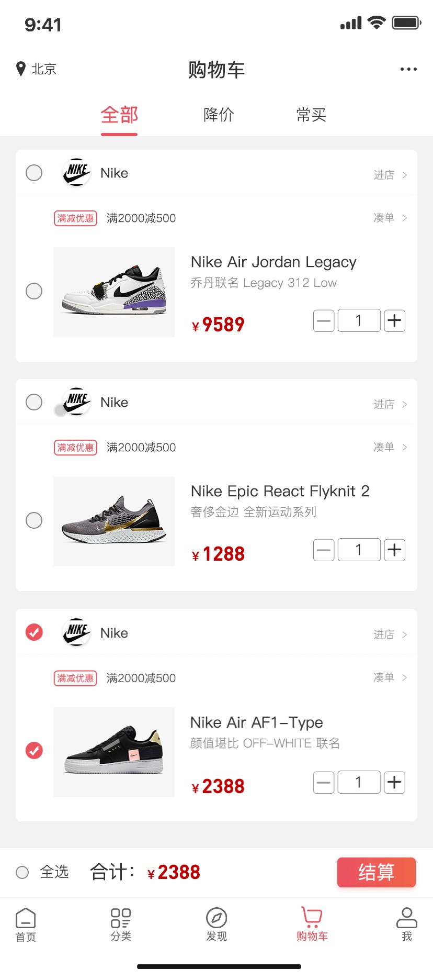This screenshot has height=980, width=433.
Task: Switch to the 降价 tab
Action: click(219, 115)
